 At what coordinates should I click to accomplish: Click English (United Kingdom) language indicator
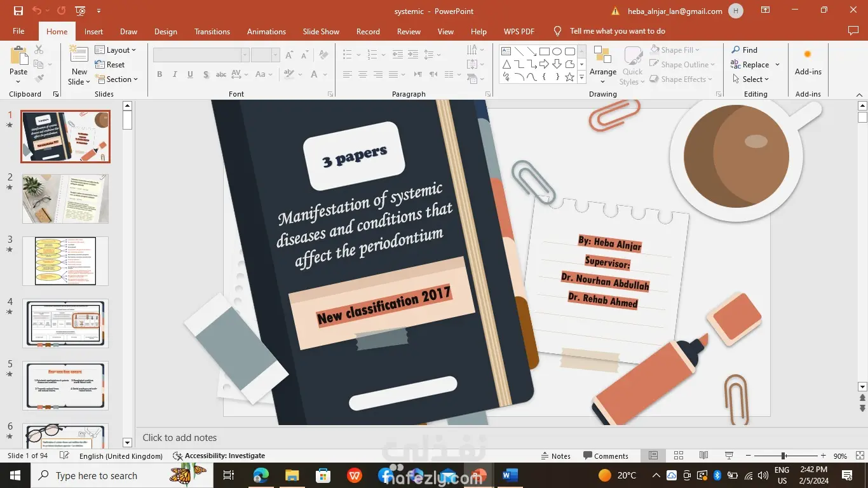pos(121,456)
